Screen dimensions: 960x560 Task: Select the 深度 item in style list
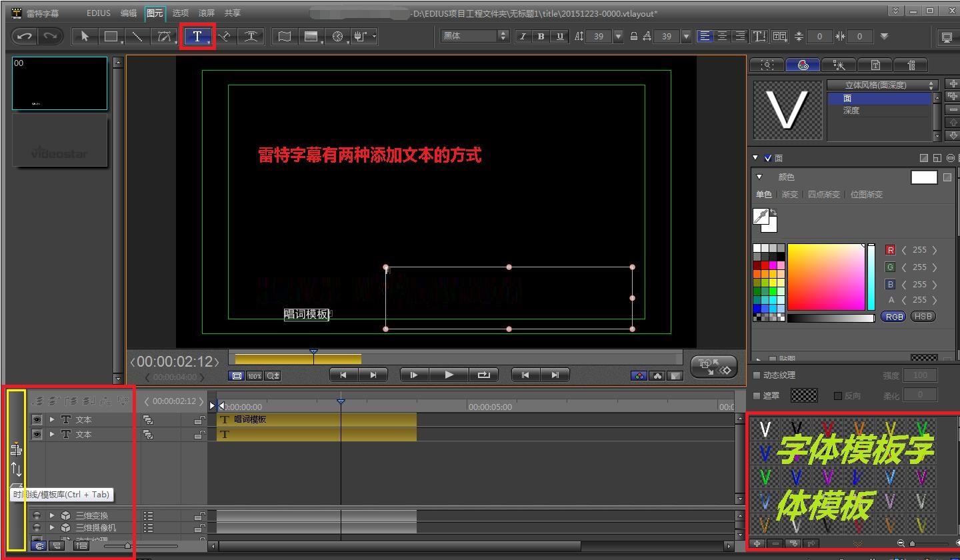[851, 111]
